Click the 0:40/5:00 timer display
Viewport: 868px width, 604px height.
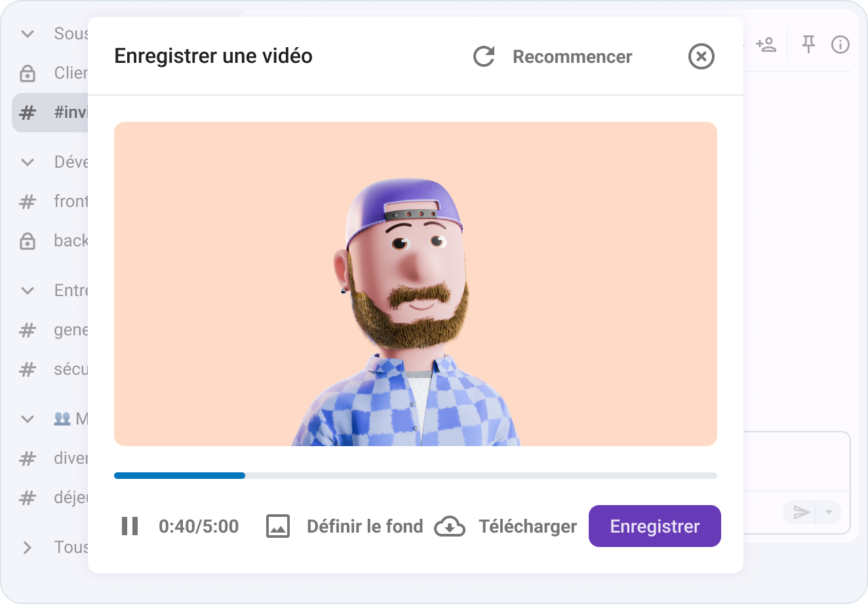[x=199, y=525]
